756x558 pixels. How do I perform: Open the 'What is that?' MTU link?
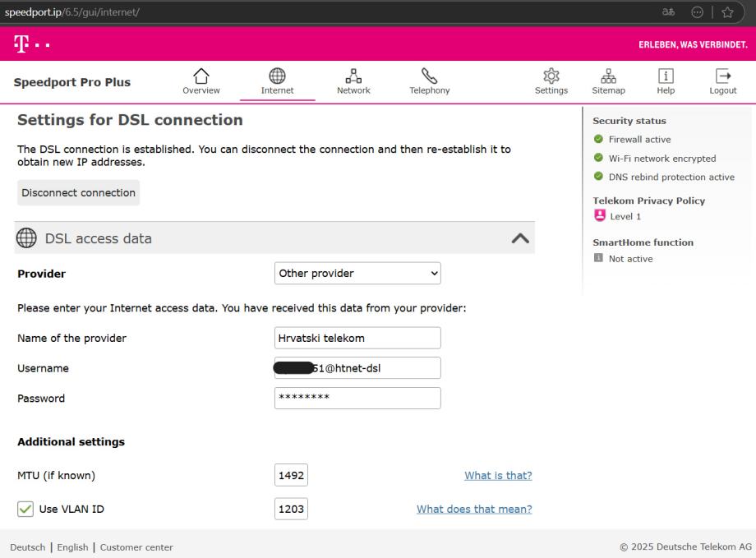(498, 476)
